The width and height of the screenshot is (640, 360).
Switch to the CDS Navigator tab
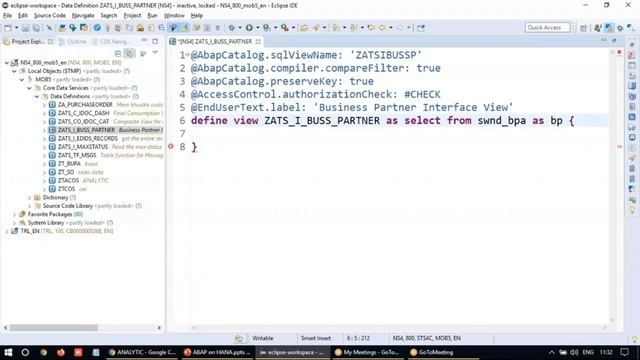tap(111, 42)
